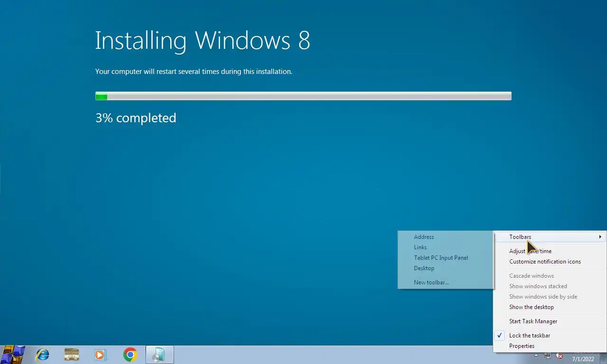Click the '3% completed' text
This screenshot has height=364, width=607.
(136, 118)
